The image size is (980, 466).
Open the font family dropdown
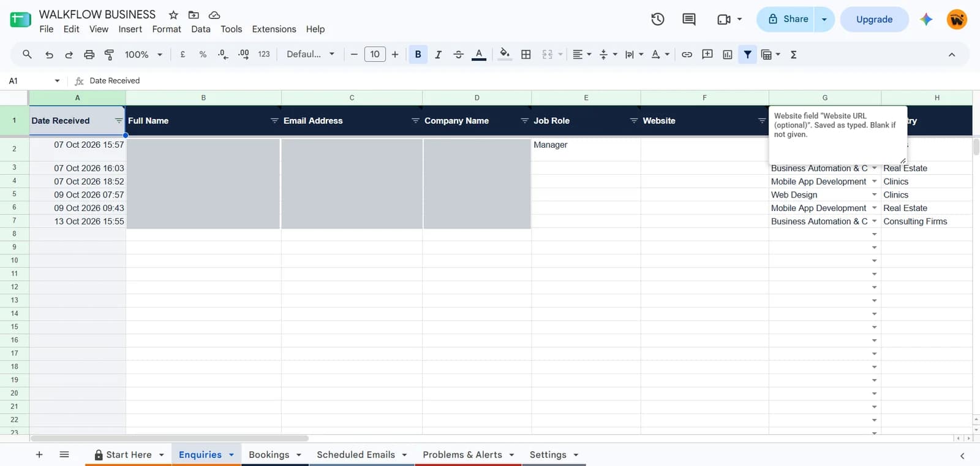pos(311,54)
